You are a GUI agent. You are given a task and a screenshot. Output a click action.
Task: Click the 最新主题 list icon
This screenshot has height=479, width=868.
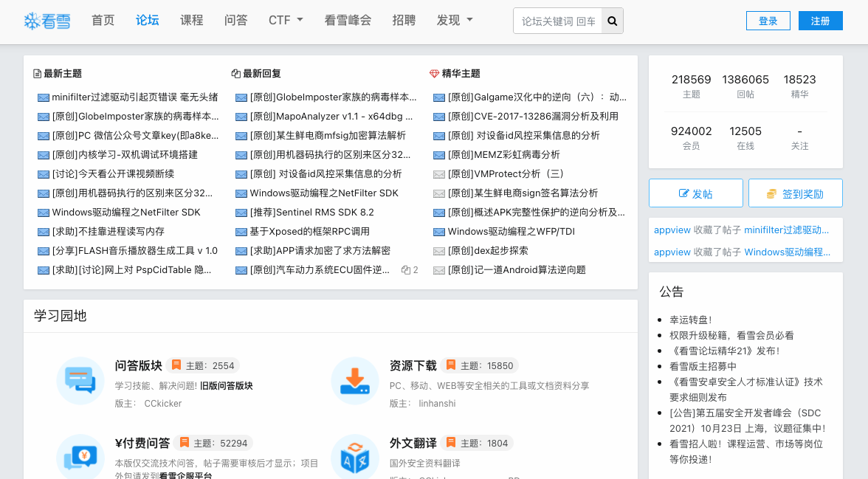coord(36,72)
